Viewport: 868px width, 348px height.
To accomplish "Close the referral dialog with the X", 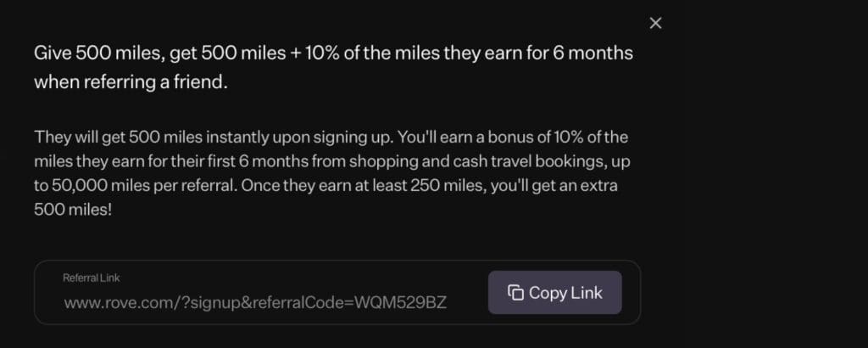I will click(655, 23).
